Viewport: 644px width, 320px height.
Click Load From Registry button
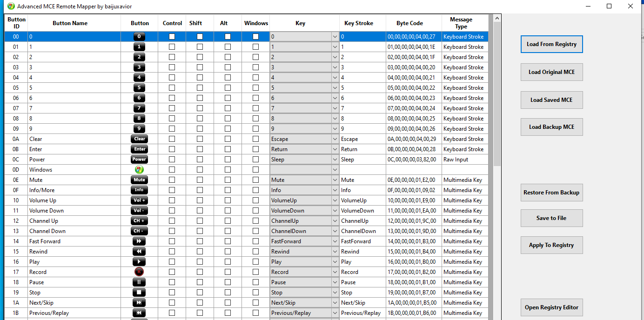pos(551,44)
